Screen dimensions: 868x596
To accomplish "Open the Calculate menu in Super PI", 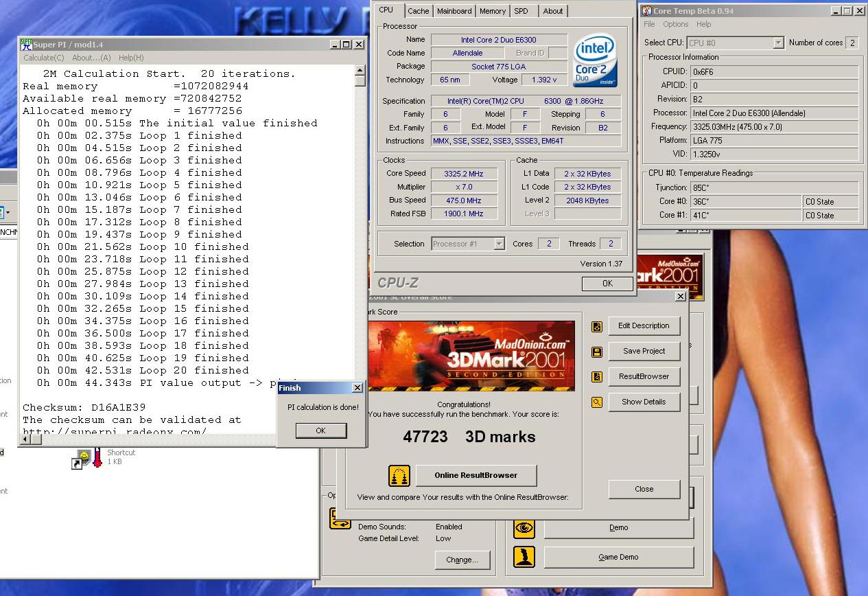I will click(44, 58).
